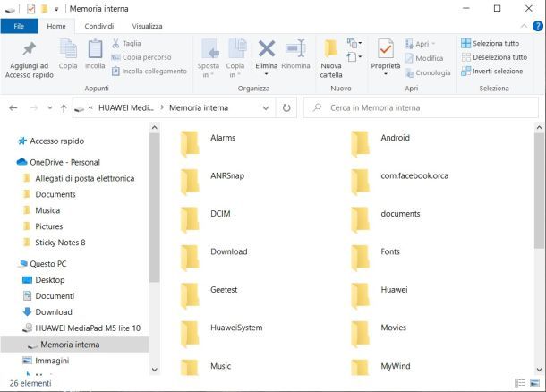Click the Cerca in Memoria interna field
Viewport: 546px width, 392px height.
click(421, 108)
